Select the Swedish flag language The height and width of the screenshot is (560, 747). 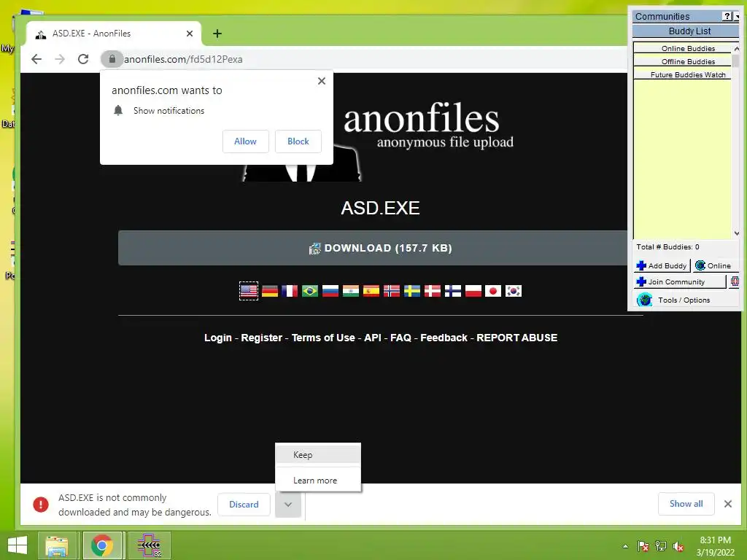412,290
